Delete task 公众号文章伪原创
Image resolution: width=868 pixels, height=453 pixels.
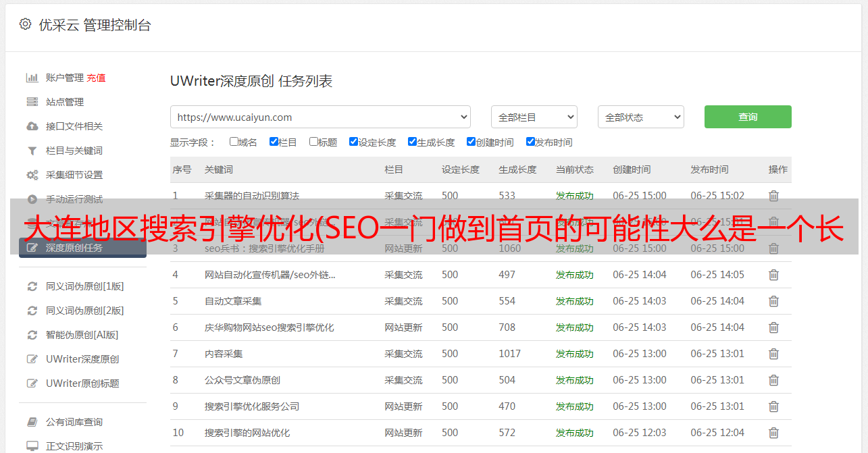pos(773,380)
